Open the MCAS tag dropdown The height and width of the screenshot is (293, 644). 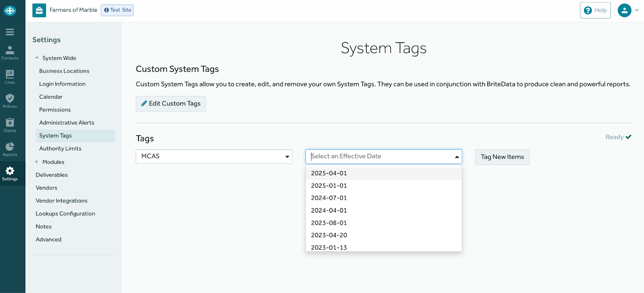pos(214,156)
